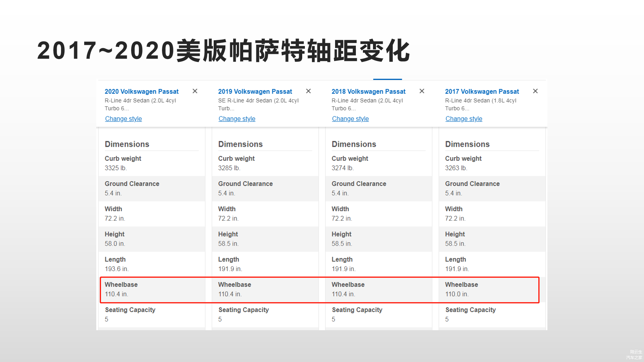Open the 2020 Volkswagen Passat link
The image size is (644, 362).
tap(142, 92)
